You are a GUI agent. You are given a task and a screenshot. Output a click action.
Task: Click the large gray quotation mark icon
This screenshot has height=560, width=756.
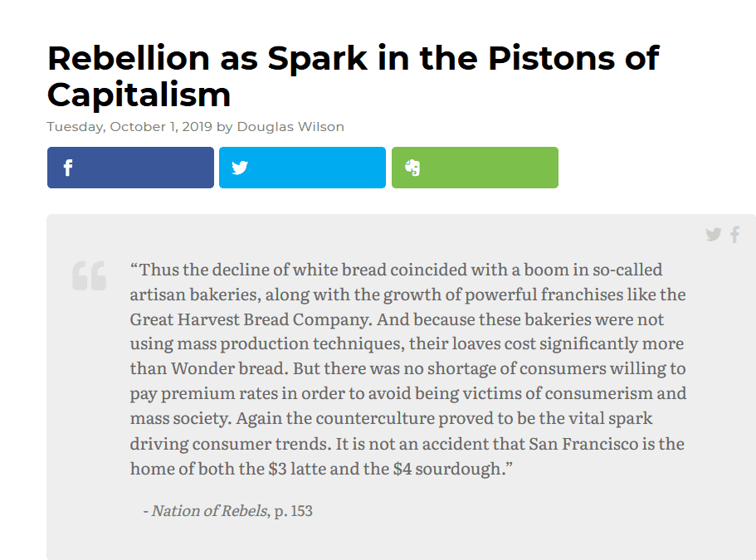click(x=89, y=275)
